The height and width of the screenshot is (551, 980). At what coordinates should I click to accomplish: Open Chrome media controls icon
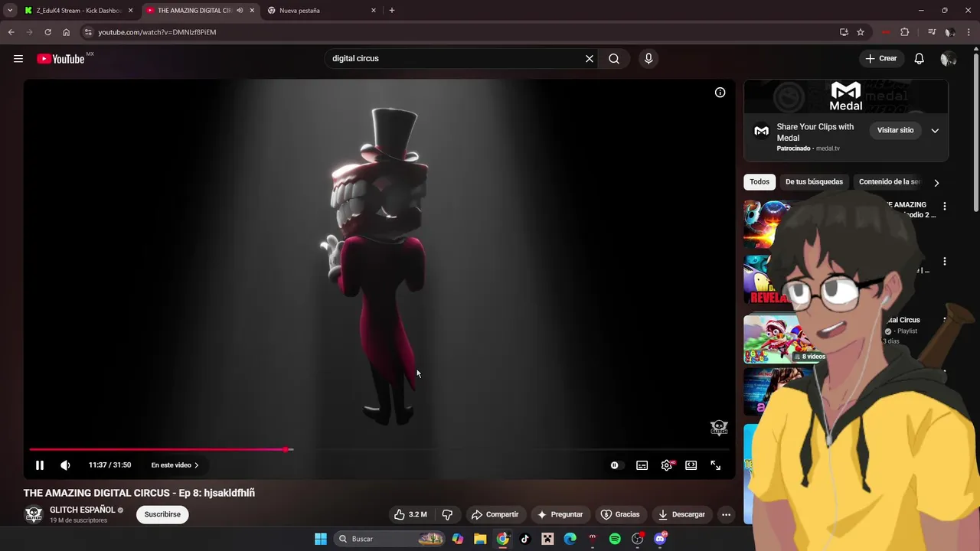pos(931,32)
